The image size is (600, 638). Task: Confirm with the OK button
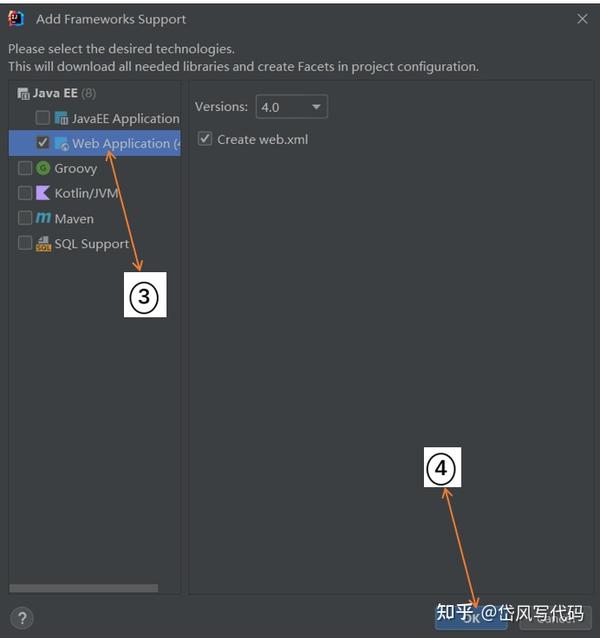(x=471, y=618)
